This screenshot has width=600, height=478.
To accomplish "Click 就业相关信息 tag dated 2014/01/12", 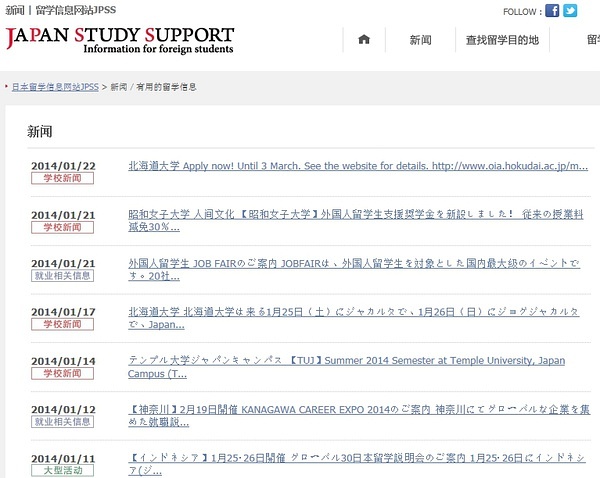I will tap(62, 421).
